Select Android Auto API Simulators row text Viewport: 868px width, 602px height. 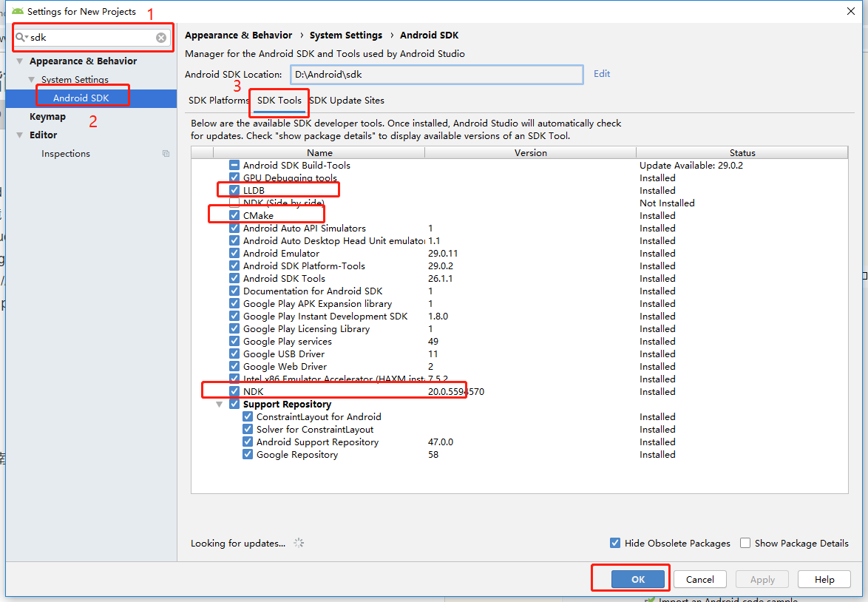tap(305, 229)
